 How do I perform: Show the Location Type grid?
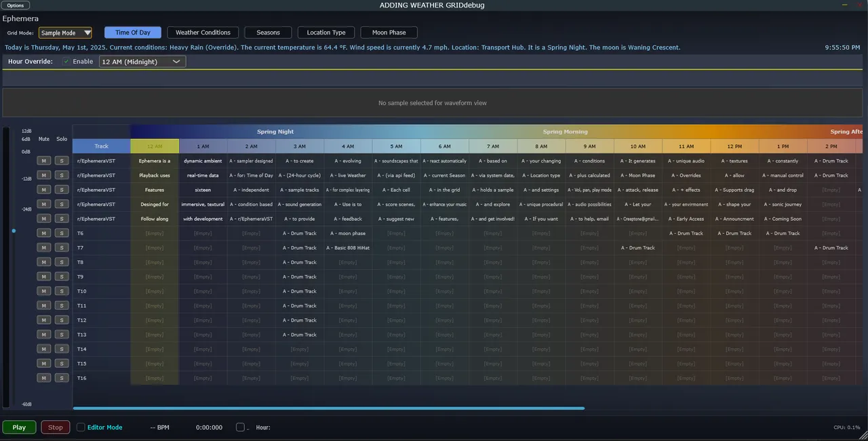pos(326,33)
